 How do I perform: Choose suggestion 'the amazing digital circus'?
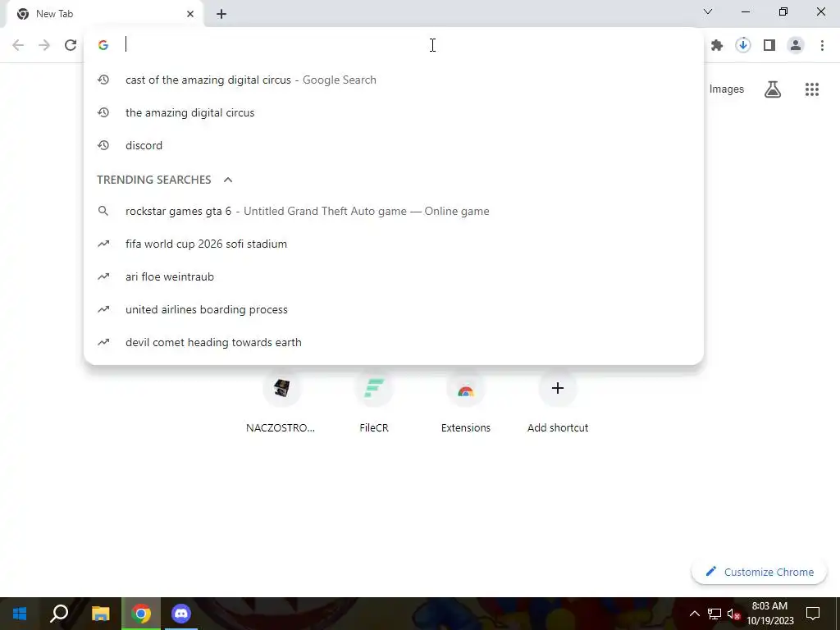pyautogui.click(x=394, y=112)
